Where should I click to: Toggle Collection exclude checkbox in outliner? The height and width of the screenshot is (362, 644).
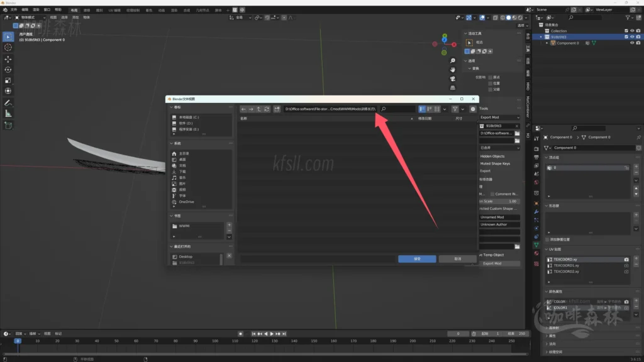pyautogui.click(x=626, y=31)
